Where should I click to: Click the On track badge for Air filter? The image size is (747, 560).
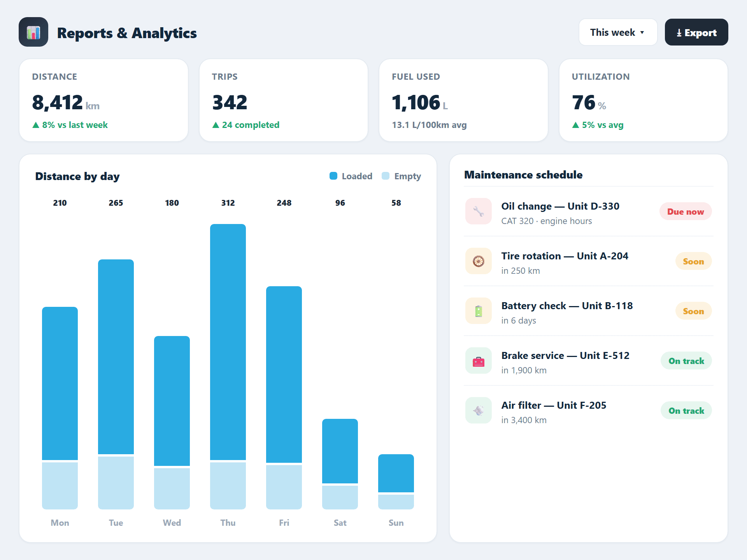click(x=686, y=411)
